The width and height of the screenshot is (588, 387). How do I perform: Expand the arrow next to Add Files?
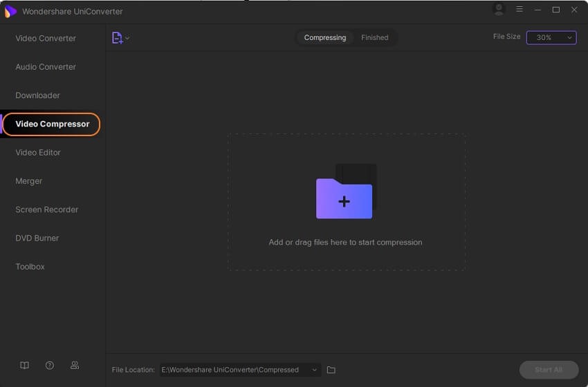coord(128,39)
